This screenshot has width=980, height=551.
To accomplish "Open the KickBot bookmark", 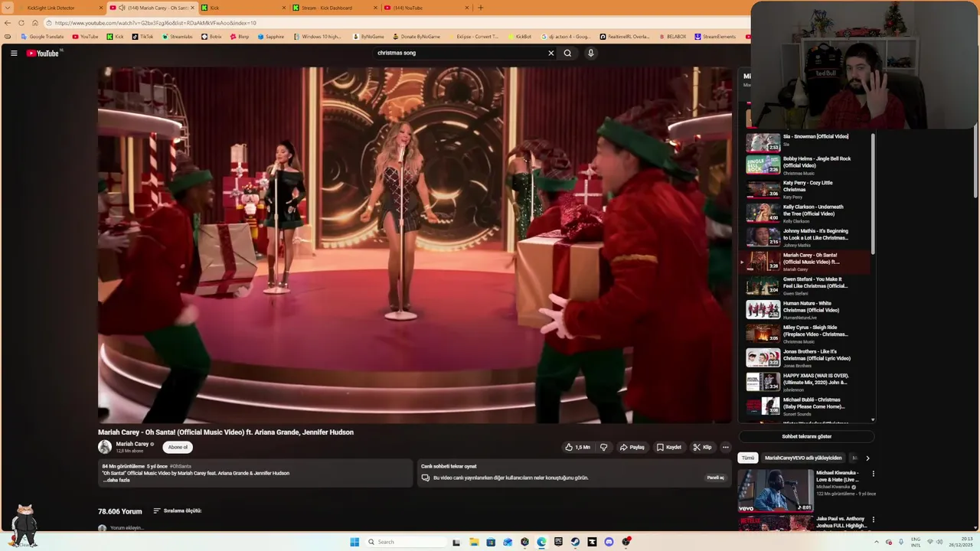I will [519, 37].
